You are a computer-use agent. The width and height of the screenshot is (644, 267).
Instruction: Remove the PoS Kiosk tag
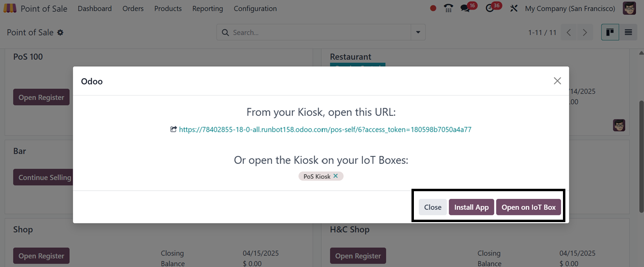pos(336,176)
